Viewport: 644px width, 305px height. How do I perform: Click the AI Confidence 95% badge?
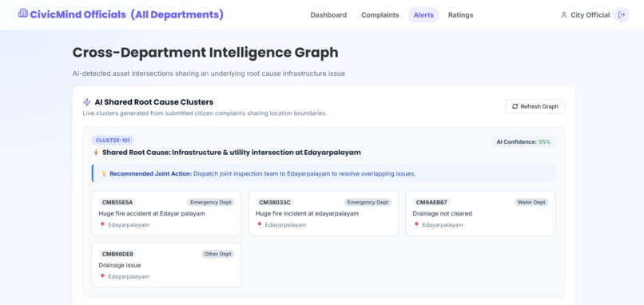[523, 141]
